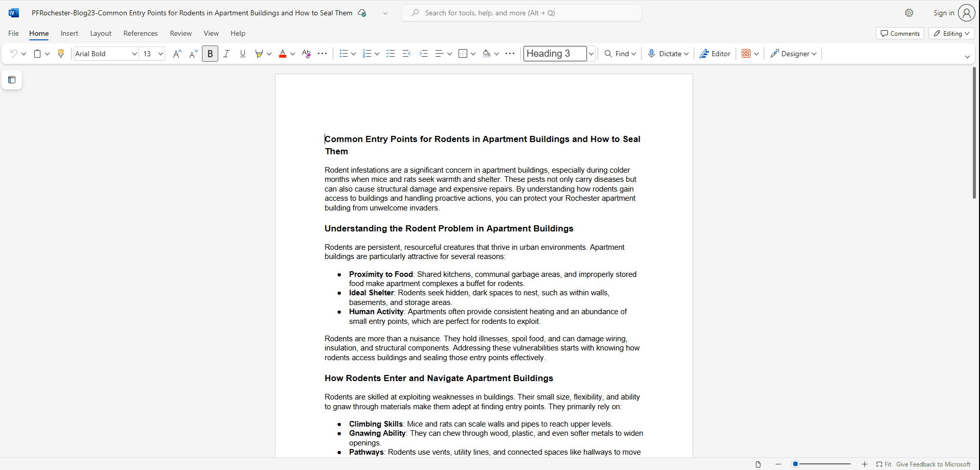Click the Borders icon
980x470 pixels.
point(463,54)
